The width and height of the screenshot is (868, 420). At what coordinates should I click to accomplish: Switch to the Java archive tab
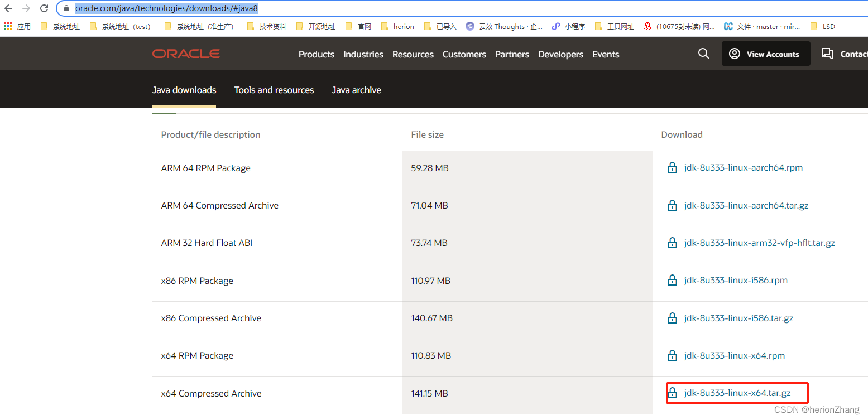tap(357, 90)
